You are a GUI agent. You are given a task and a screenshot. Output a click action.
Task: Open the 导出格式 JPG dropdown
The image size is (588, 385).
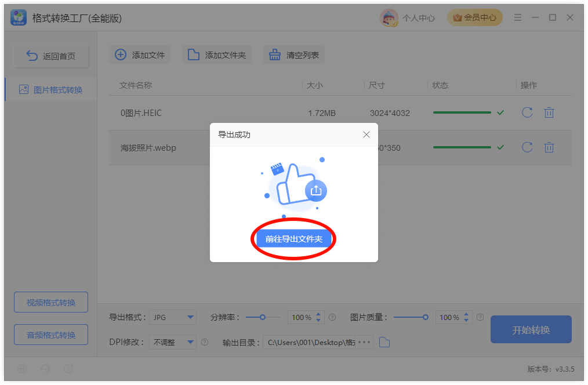173,317
